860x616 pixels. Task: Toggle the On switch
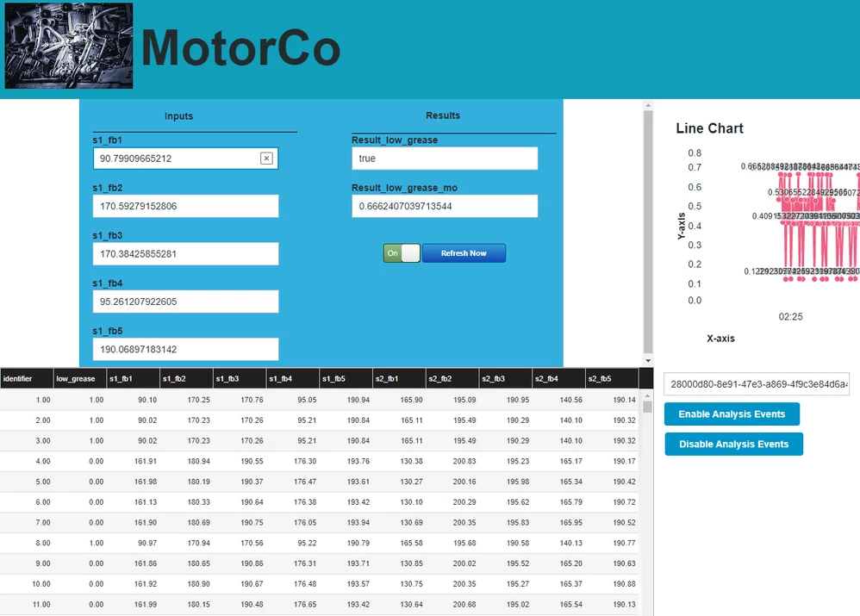point(402,253)
